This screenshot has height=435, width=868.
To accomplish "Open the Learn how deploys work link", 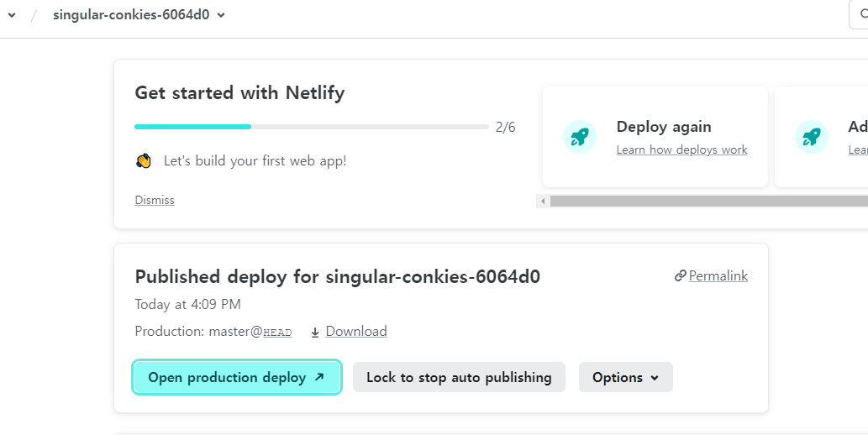I will pyautogui.click(x=681, y=149).
